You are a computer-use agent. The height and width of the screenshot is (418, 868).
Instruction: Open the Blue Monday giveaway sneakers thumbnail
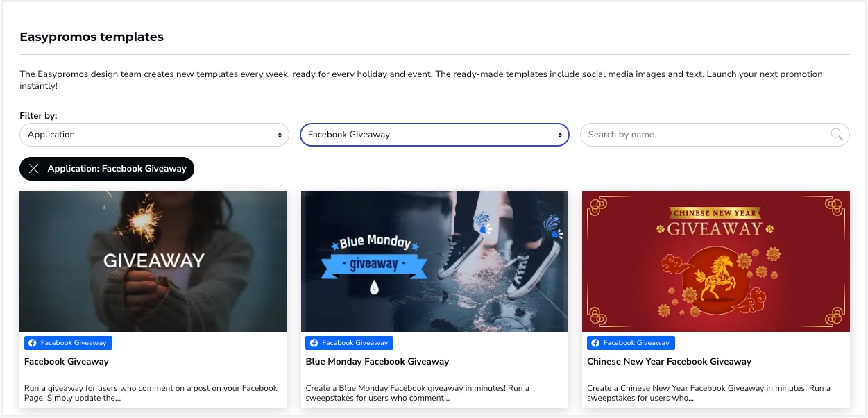pyautogui.click(x=434, y=261)
